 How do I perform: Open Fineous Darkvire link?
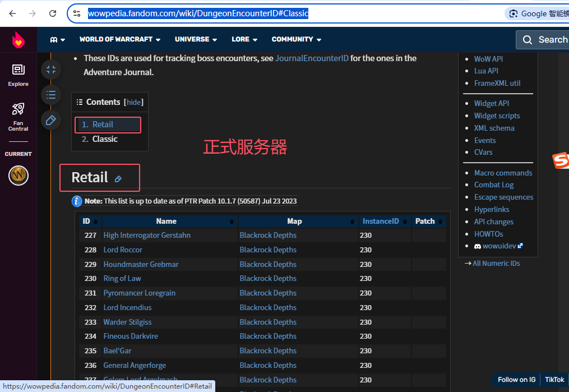click(131, 336)
